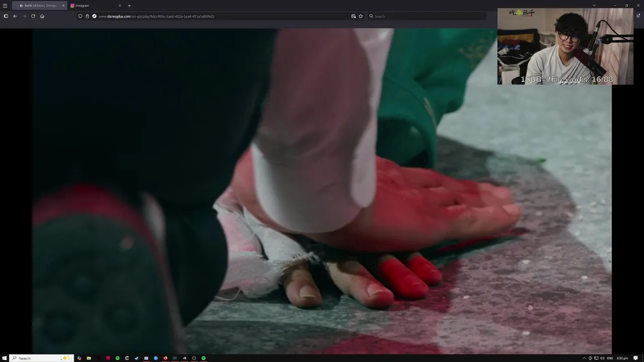The image size is (644, 362).
Task: Go forward one page
Action: 24,16
